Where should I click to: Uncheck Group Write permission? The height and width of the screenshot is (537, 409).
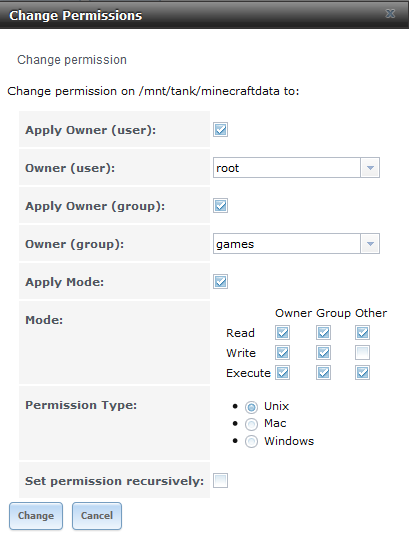coord(323,352)
